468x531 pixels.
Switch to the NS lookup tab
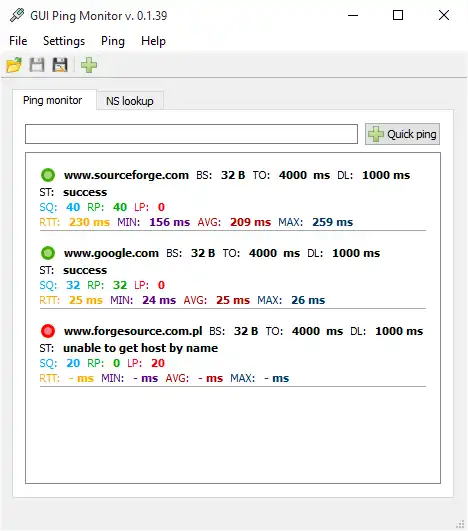click(x=130, y=101)
